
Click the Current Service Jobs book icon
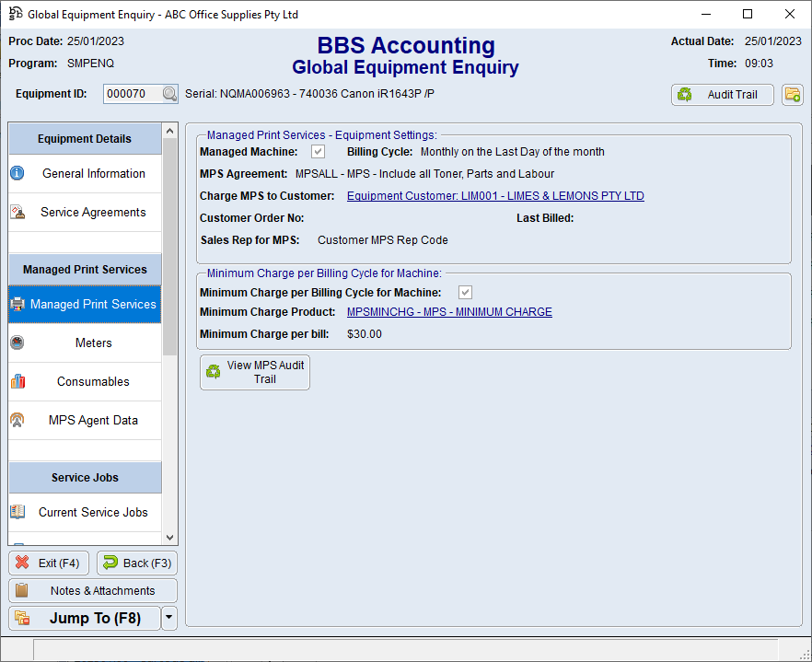17,513
